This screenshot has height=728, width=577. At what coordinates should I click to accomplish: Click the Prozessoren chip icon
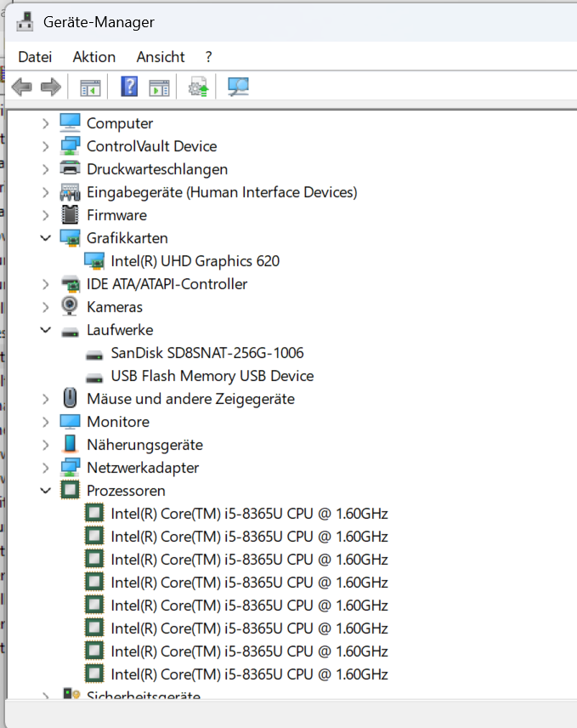point(70,490)
